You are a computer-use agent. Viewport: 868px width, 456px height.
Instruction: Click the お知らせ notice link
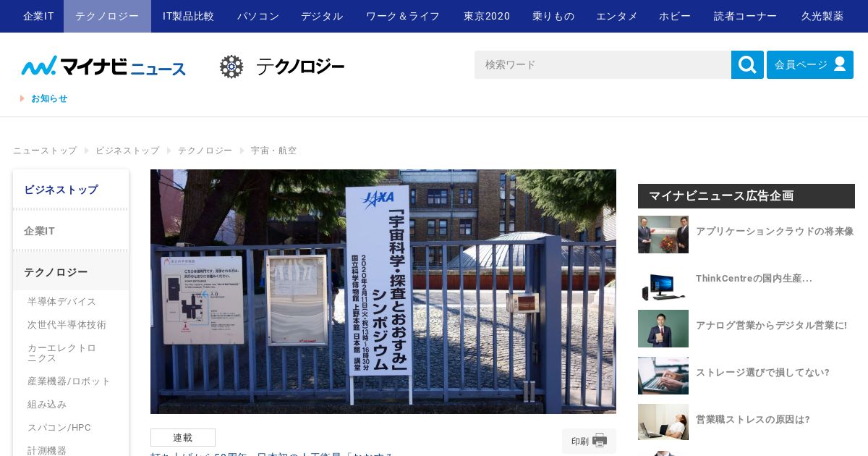coord(49,98)
